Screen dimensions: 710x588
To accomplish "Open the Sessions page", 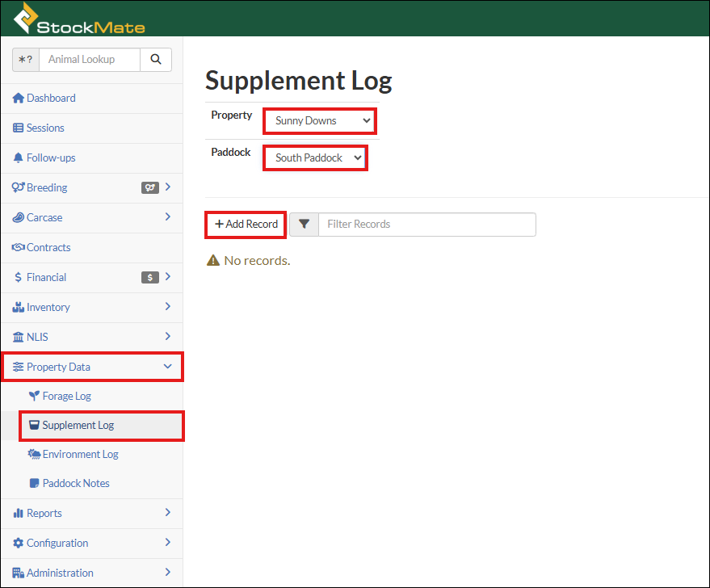I will [44, 128].
